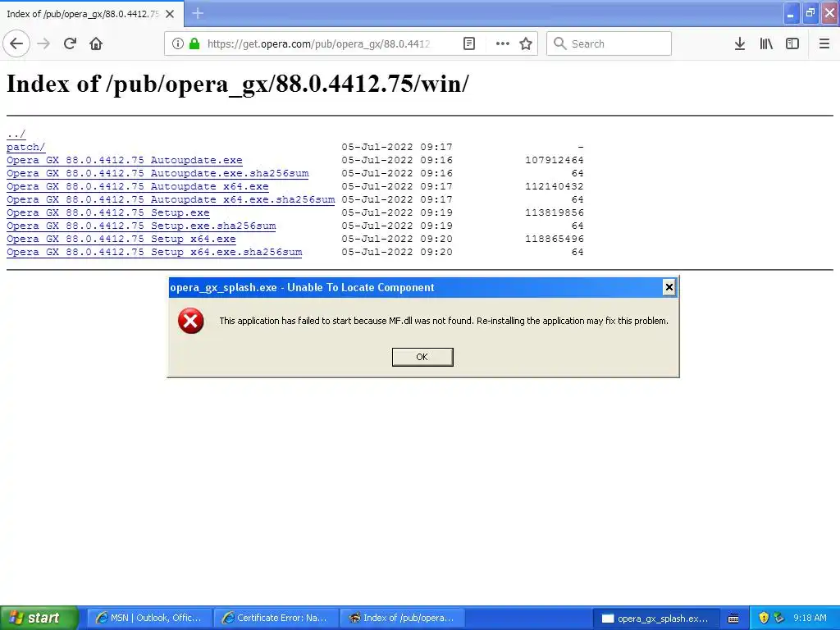Open Autoupdate_x64.exe.sha256sum link
Screen dimensions: 840x630
(x=171, y=199)
